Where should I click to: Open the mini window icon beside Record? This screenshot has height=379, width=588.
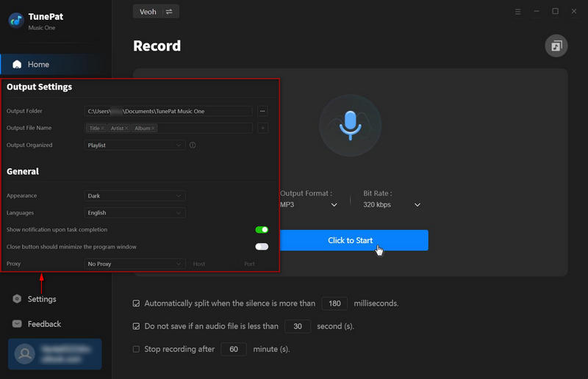point(556,46)
